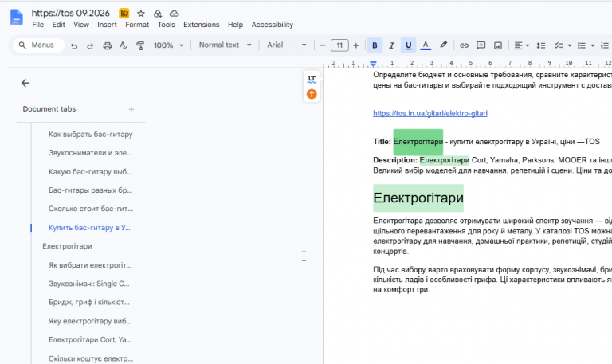The image size is (612, 364).
Task: Run spelling and grammar check
Action: (124, 45)
